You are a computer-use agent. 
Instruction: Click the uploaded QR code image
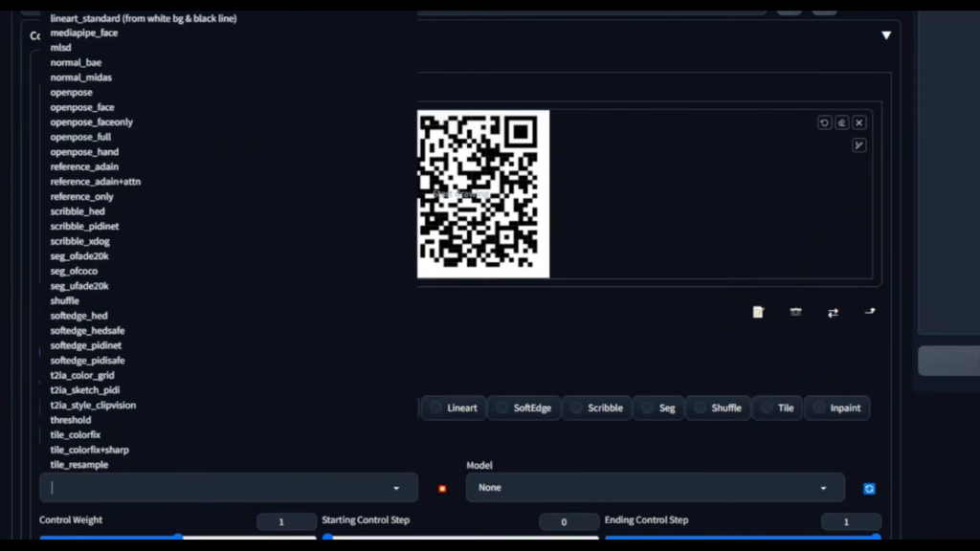tap(483, 194)
